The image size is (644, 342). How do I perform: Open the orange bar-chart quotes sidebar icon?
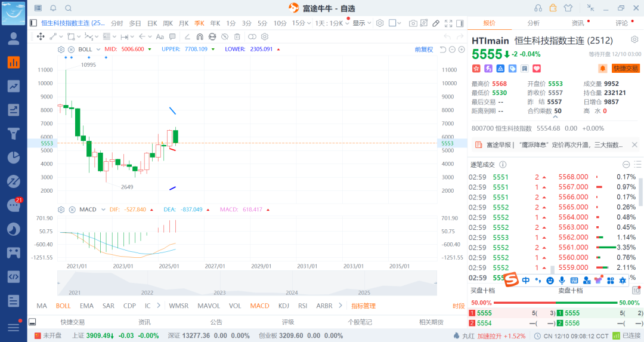[14, 63]
